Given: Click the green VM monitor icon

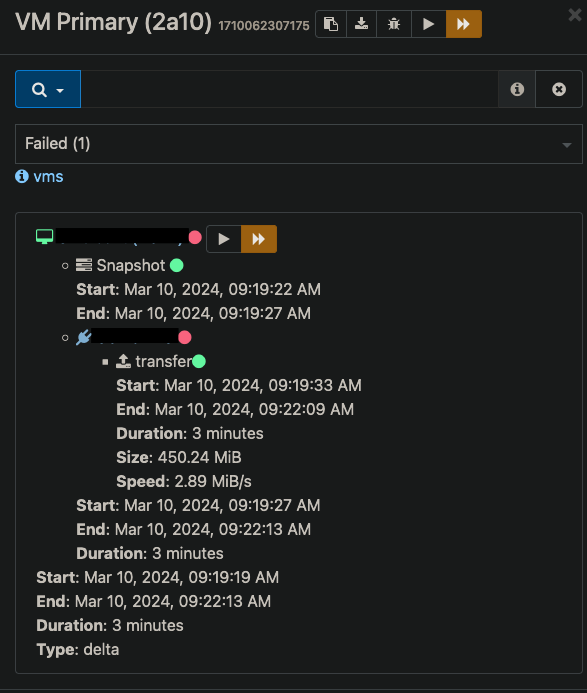Looking at the screenshot, I should [44, 237].
